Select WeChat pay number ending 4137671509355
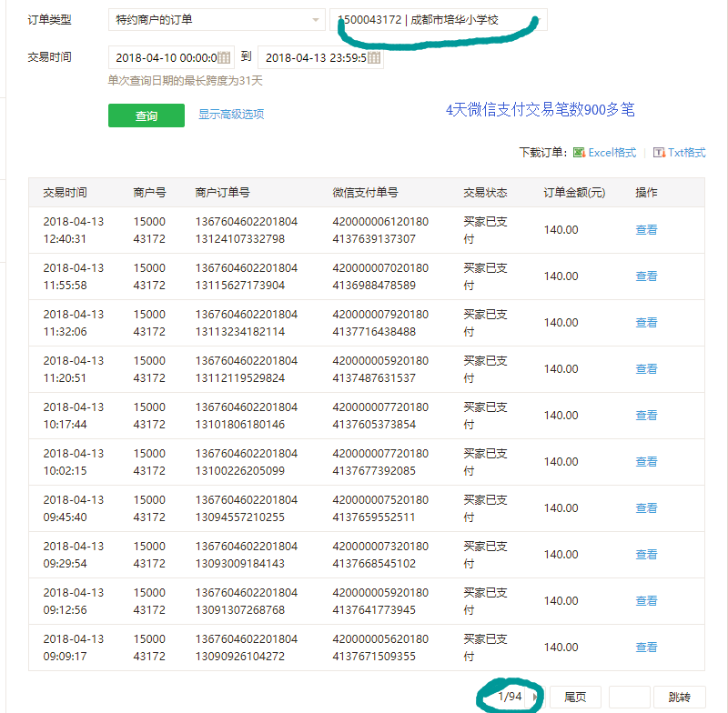 click(380, 648)
